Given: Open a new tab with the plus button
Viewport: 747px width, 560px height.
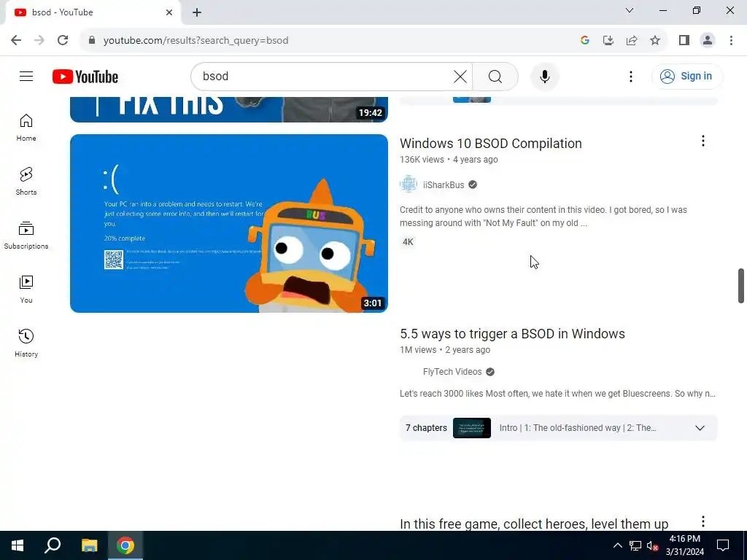Looking at the screenshot, I should tap(197, 12).
